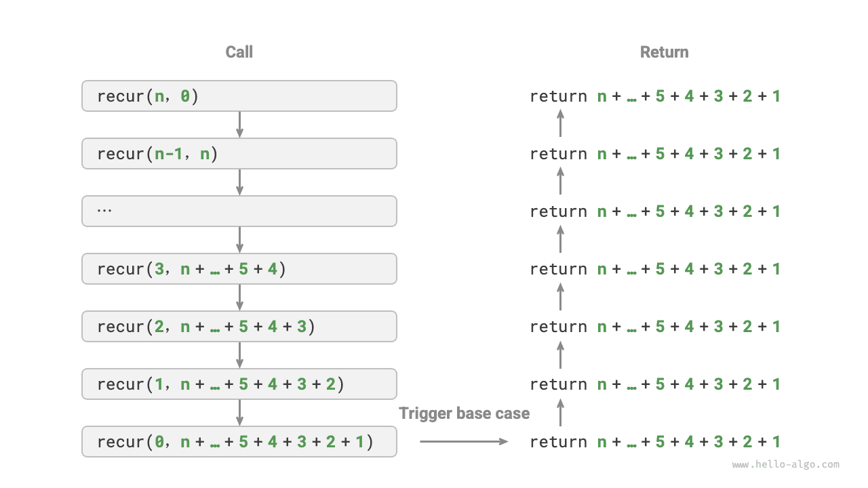868x488 pixels.
Task: Click the horizontal arrow under "Trigger base case"
Action: coord(464,442)
